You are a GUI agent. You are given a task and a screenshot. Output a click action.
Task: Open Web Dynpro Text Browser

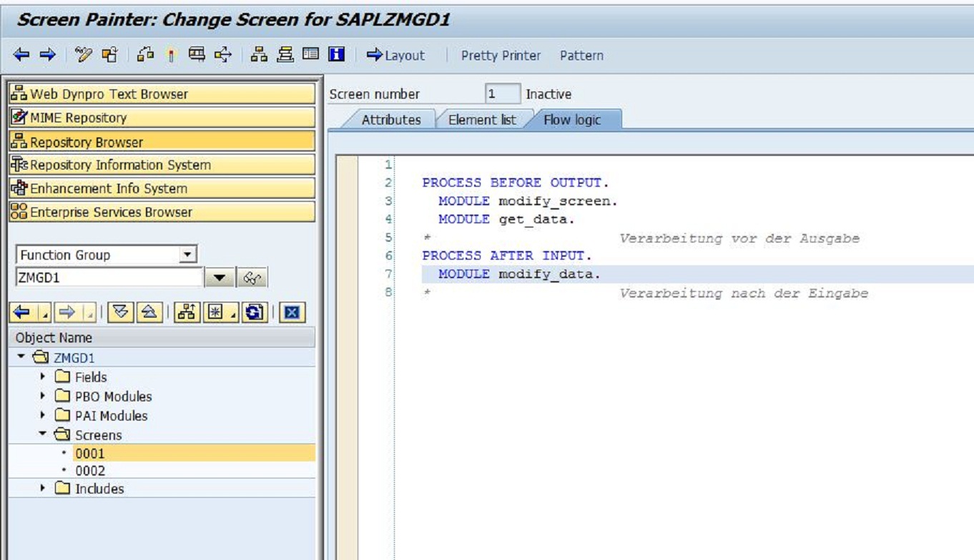[162, 94]
